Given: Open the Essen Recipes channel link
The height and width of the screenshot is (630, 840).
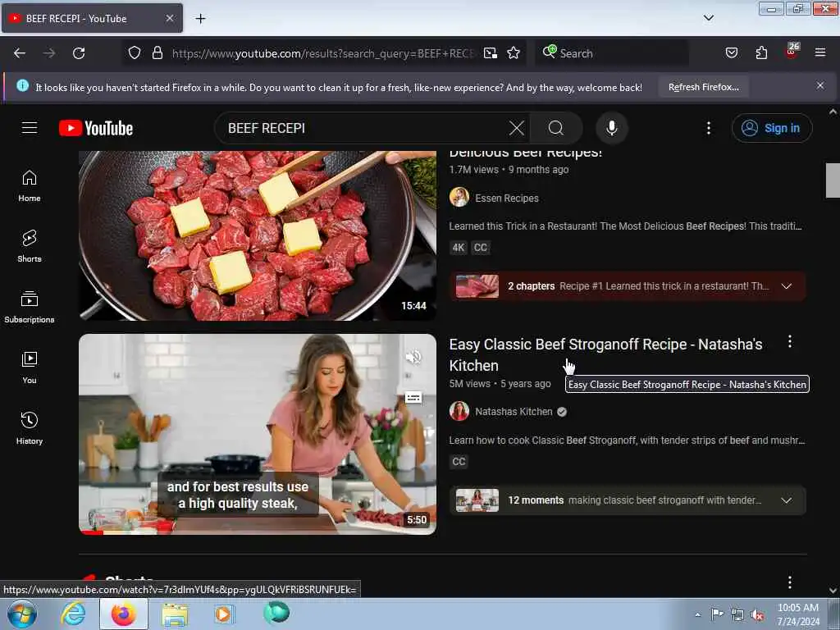Looking at the screenshot, I should [x=507, y=199].
